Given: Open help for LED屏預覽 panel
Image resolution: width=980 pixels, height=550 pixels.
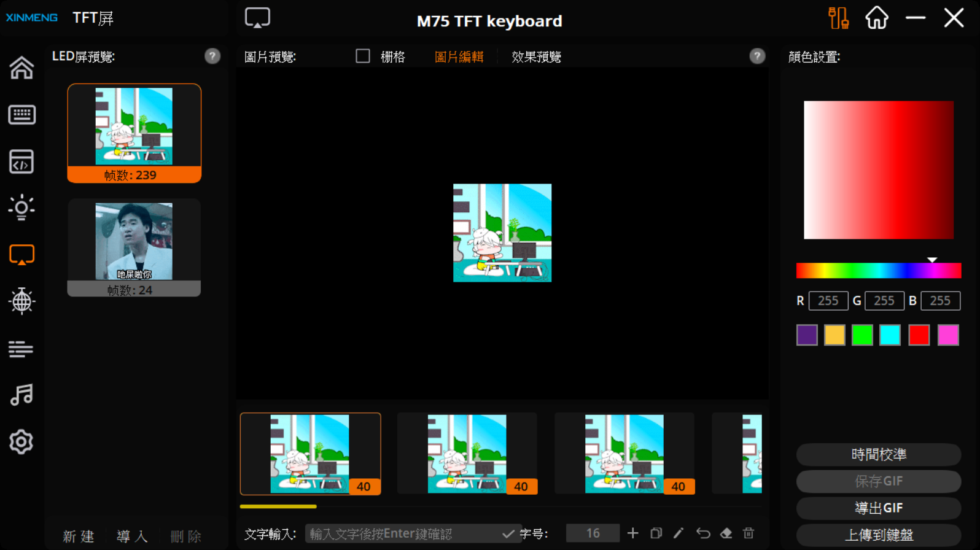Looking at the screenshot, I should [x=212, y=56].
